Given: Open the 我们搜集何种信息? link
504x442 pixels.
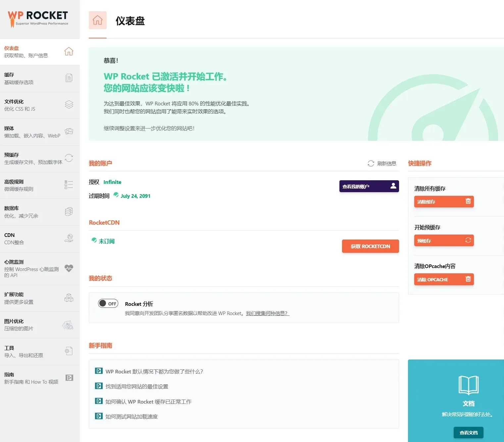Looking at the screenshot, I should [x=268, y=313].
